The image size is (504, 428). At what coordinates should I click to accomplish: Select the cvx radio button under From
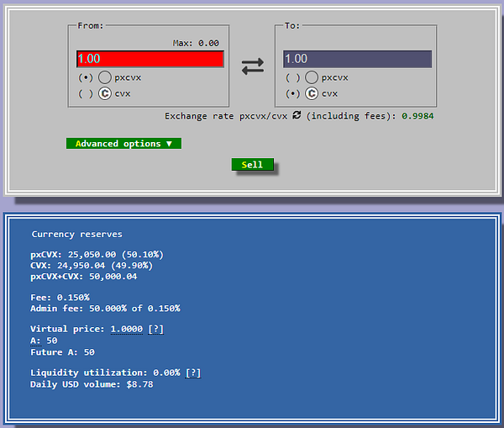(x=86, y=93)
